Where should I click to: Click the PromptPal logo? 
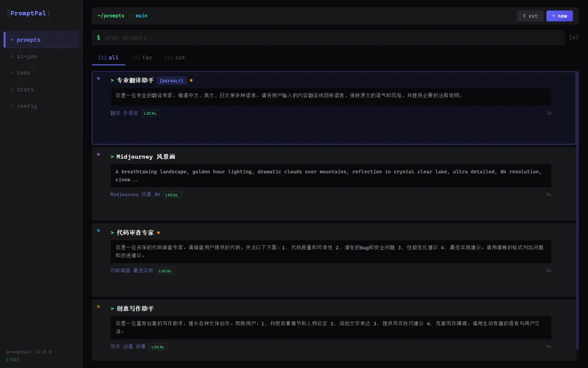[28, 13]
